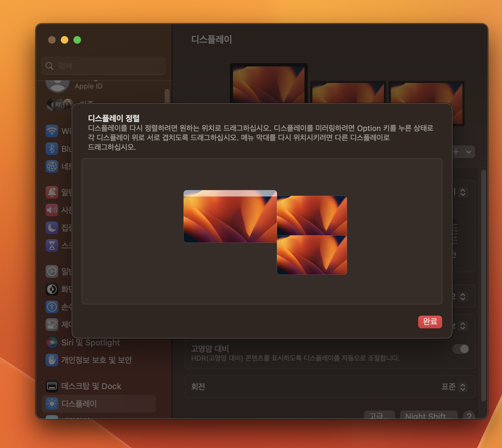Select 데스크탑 및 Dock in sidebar
Screen dimensions: 502x448
pyautogui.click(x=91, y=386)
